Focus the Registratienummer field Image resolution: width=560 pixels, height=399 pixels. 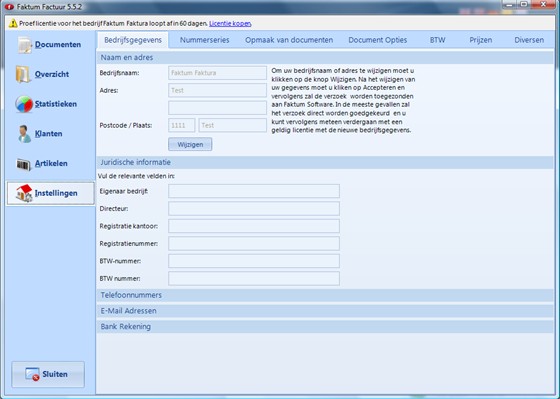(254, 244)
